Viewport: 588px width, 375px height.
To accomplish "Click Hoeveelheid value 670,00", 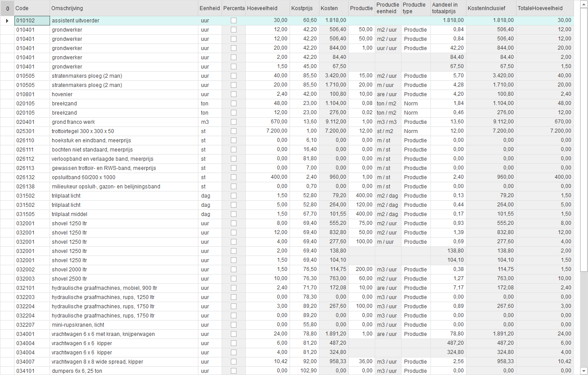I will tap(267, 122).
